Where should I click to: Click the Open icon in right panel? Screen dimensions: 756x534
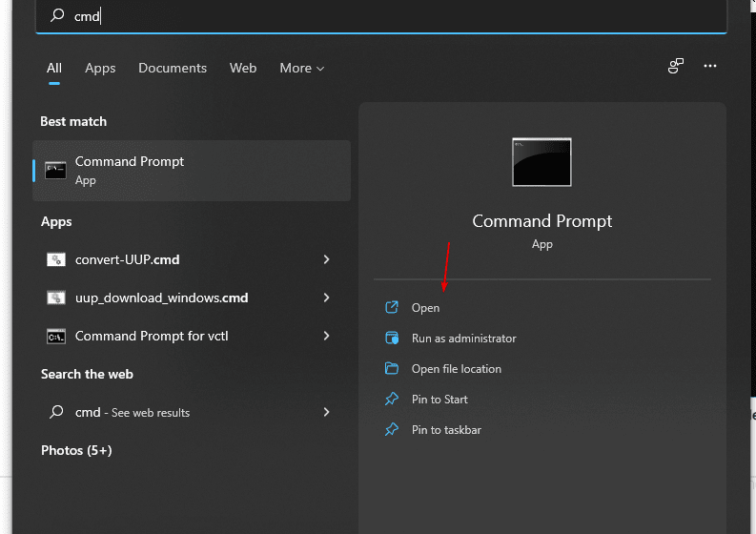click(391, 308)
